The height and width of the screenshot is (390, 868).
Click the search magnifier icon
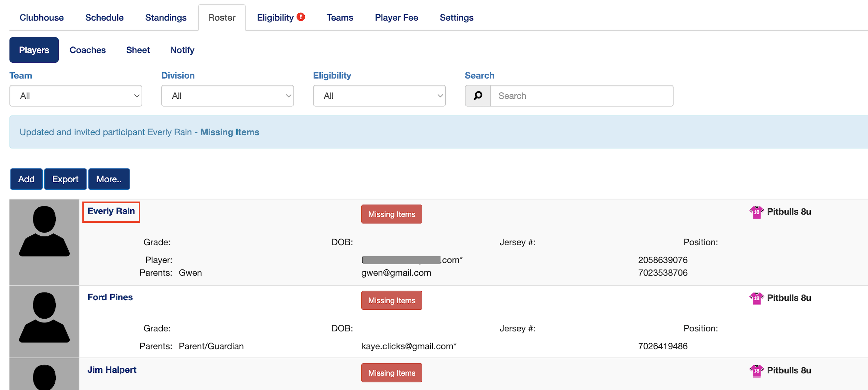coord(478,96)
